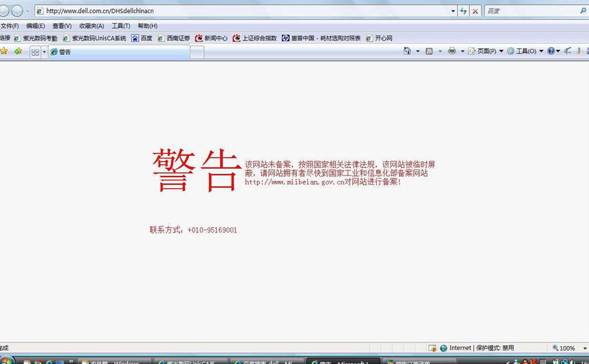Viewport: 589px width, 364px height.
Task: Open recent pages dropdown beside forward button
Action: 27,11
